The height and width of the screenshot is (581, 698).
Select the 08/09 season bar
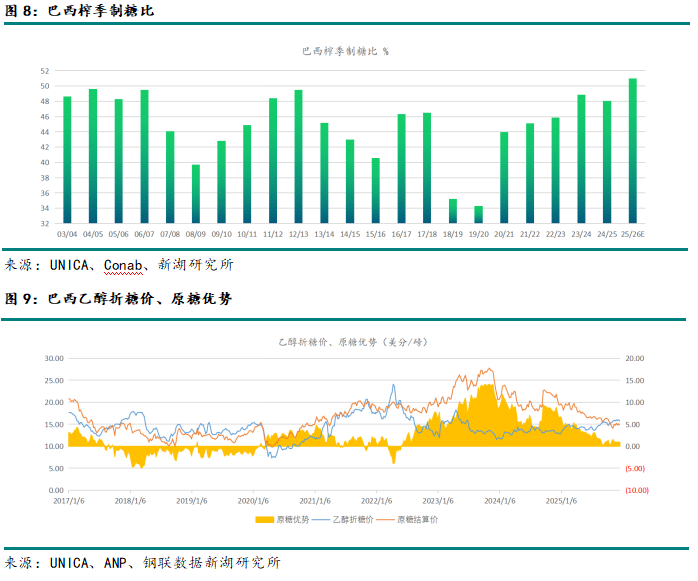[196, 193]
